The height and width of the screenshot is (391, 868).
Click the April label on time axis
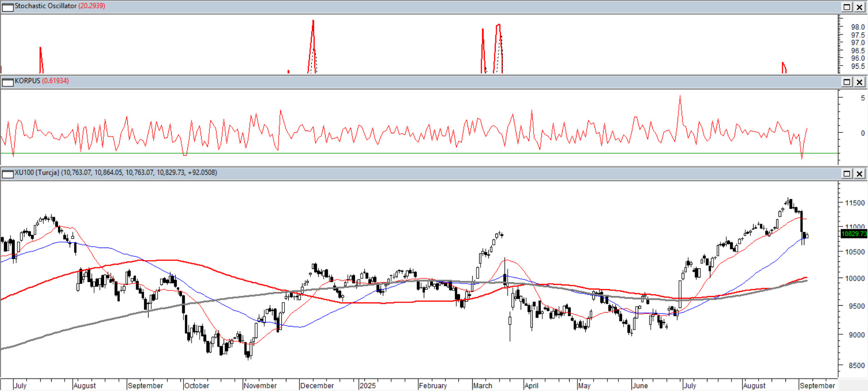(531, 385)
